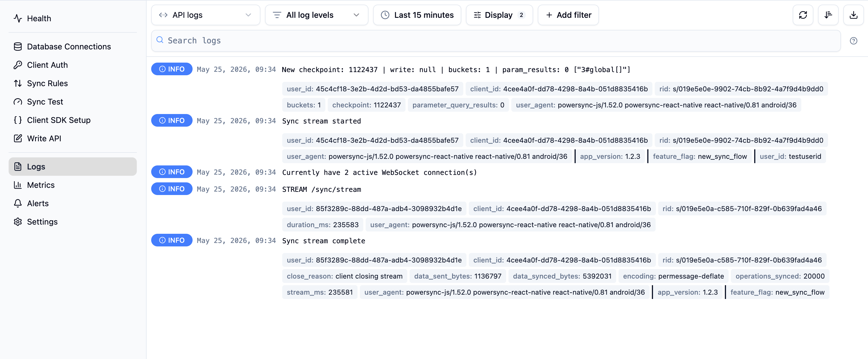Select the Logs sidebar item

coord(72,166)
